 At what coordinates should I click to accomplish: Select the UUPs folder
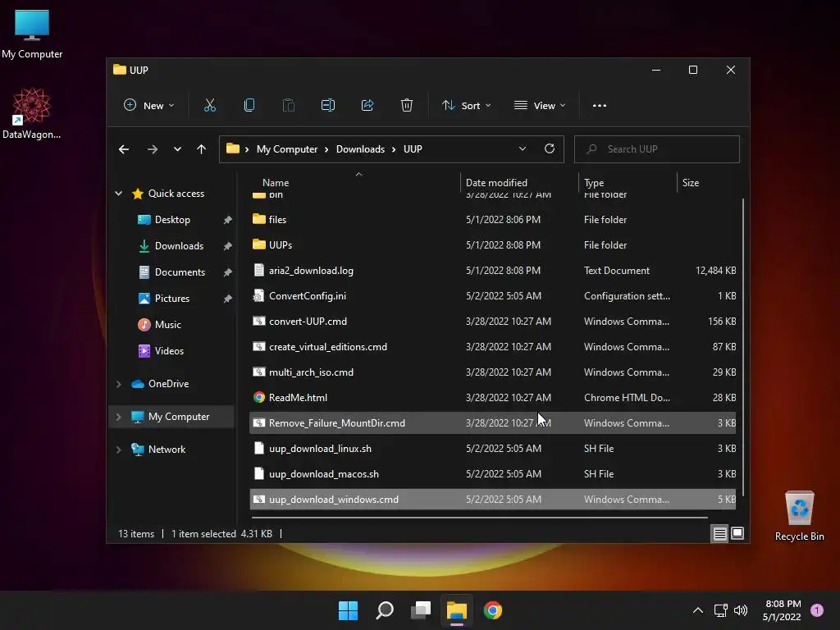(x=492, y=244)
